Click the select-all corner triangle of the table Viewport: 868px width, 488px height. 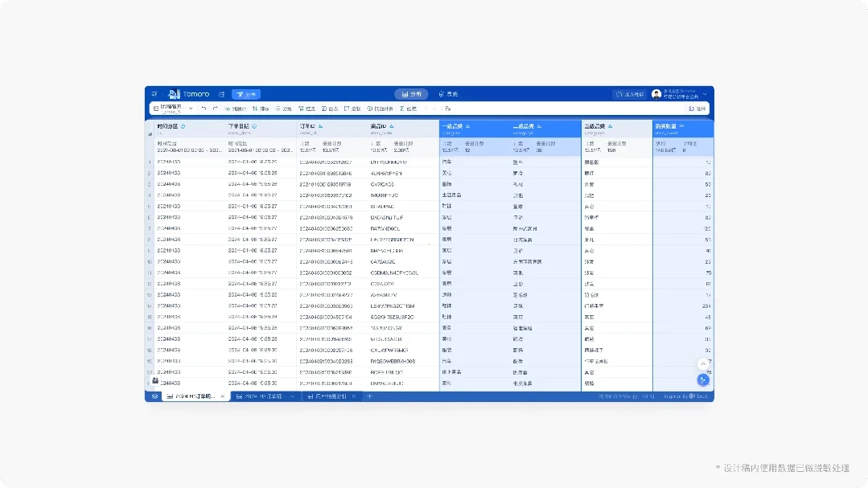point(150,134)
